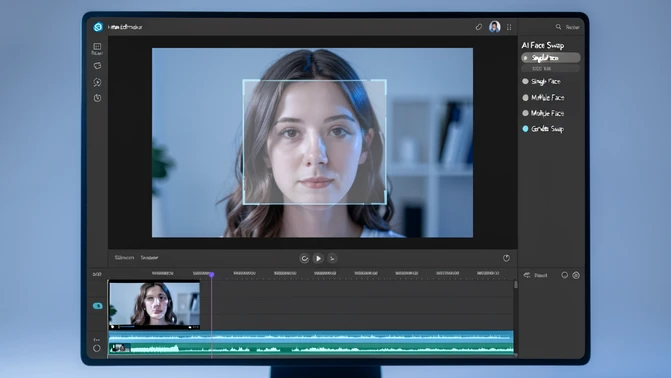Select the blue audio waveform track

tap(311, 336)
